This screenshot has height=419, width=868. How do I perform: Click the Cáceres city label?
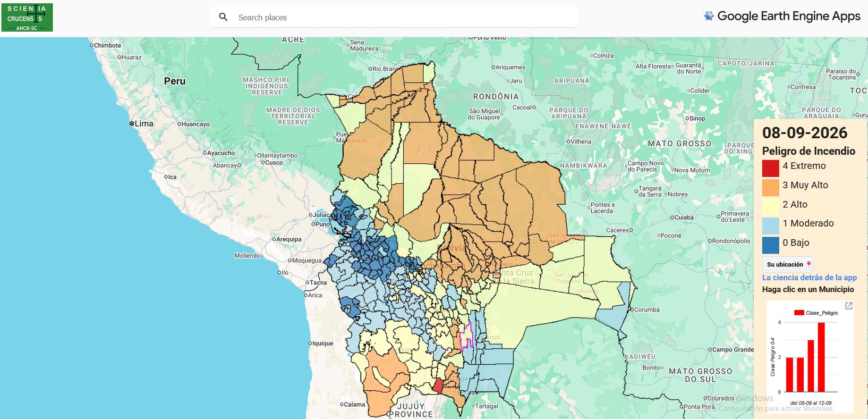click(618, 230)
